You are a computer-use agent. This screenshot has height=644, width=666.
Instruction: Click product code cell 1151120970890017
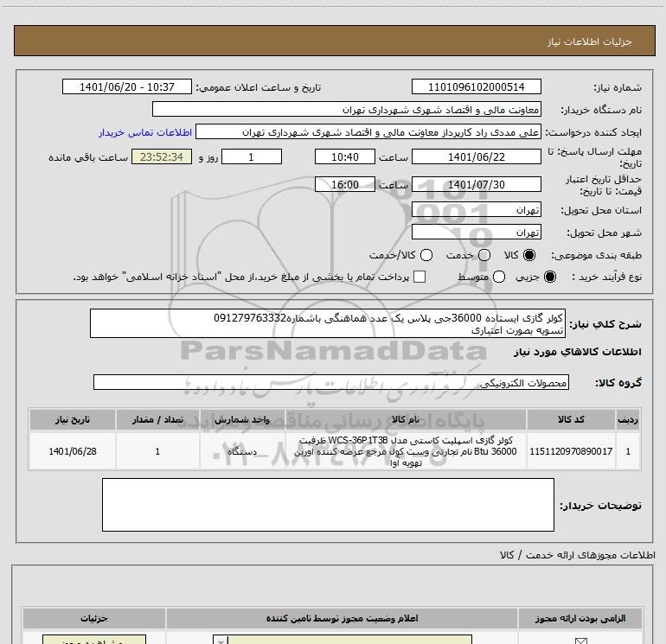571,451
